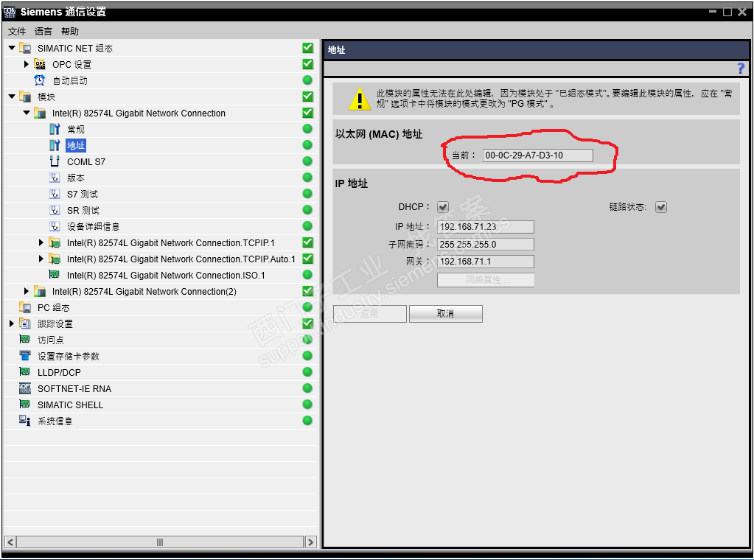Select the 地址 tree item label
The width and height of the screenshot is (754, 560).
click(76, 145)
